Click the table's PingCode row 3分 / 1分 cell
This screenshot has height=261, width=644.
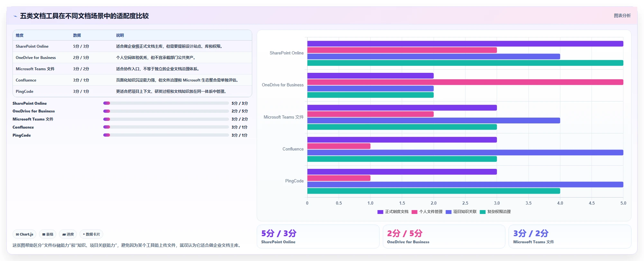(81, 92)
